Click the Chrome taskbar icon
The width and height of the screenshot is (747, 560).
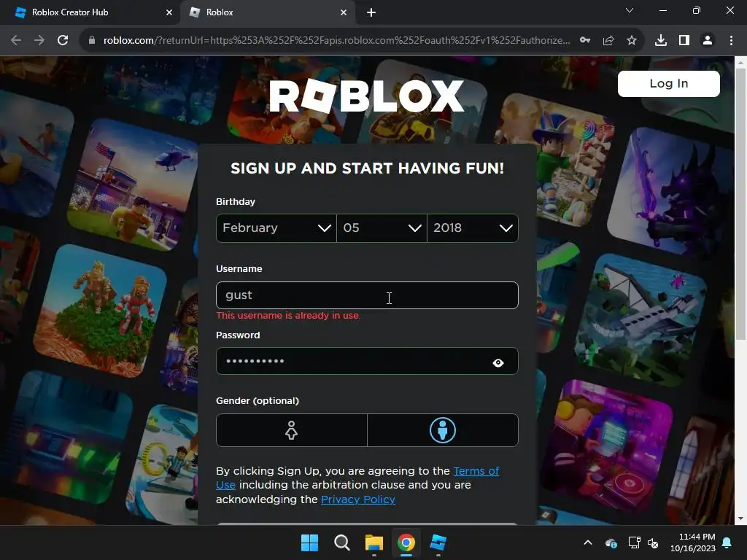406,542
